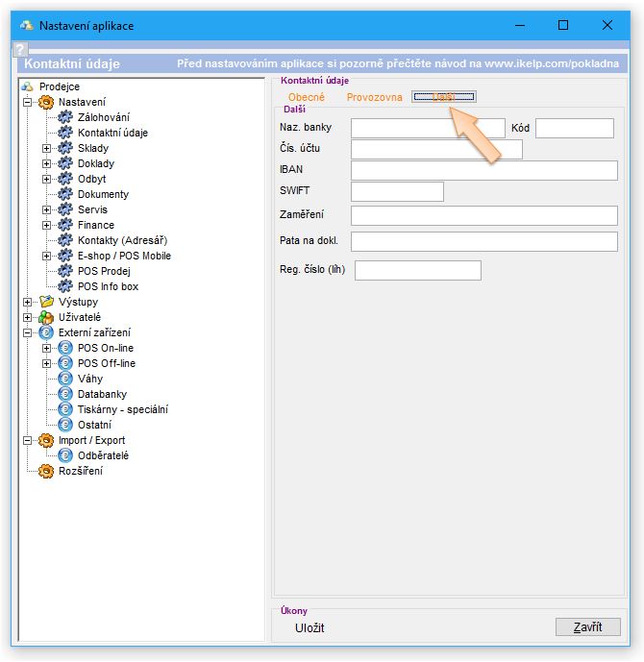
Task: Click the IBAN input field
Action: click(483, 170)
